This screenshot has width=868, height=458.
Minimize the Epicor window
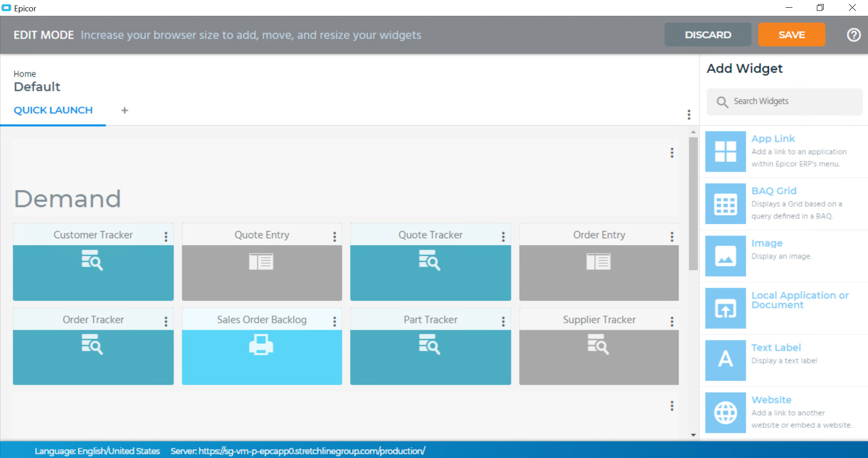789,8
